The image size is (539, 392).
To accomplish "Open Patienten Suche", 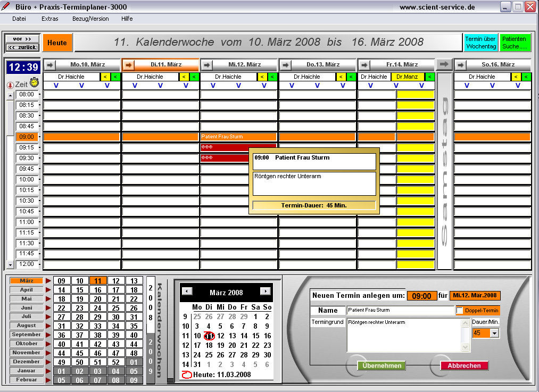I will 515,43.
